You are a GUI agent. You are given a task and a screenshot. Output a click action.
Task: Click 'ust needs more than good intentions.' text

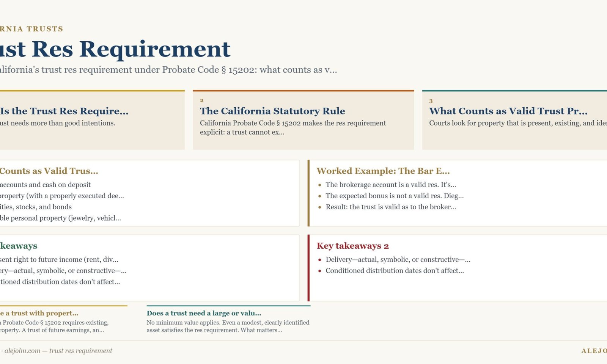(x=58, y=123)
